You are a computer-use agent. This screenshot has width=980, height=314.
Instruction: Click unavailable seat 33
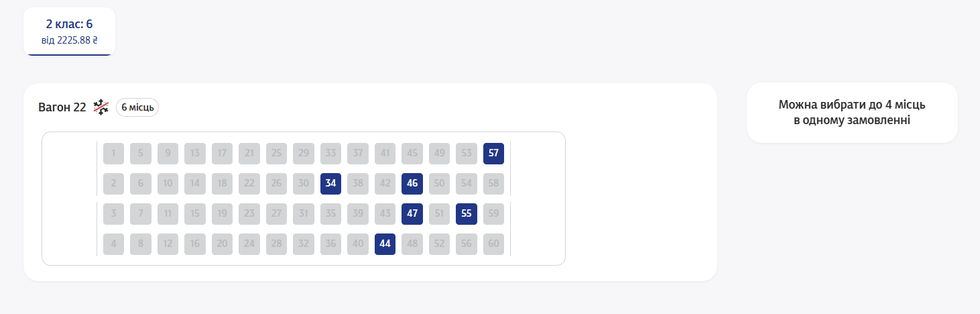click(x=330, y=153)
